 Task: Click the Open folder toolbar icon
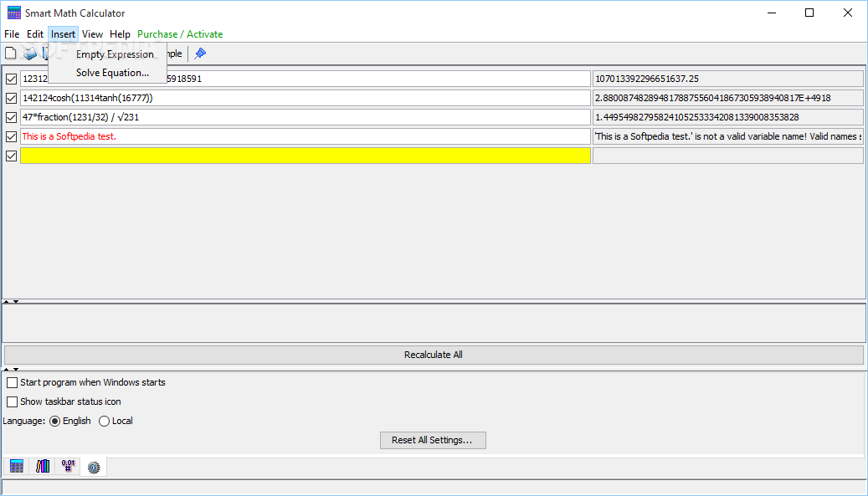30,53
